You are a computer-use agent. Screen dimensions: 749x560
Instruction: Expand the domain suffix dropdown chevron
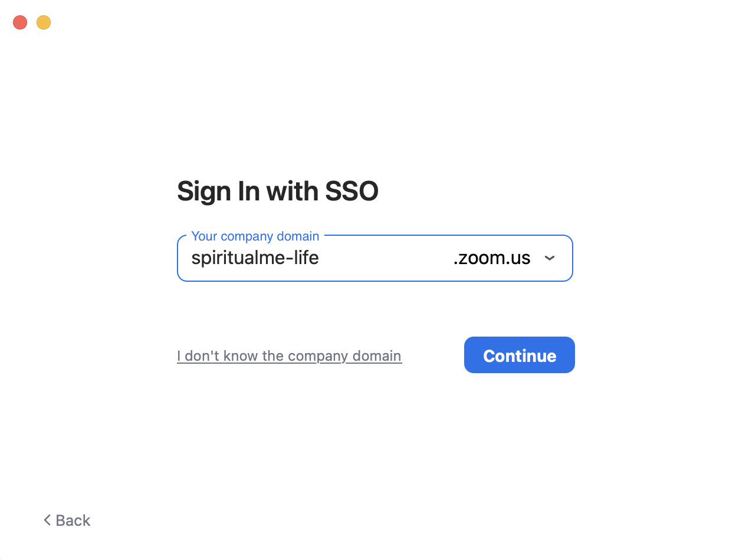550,258
